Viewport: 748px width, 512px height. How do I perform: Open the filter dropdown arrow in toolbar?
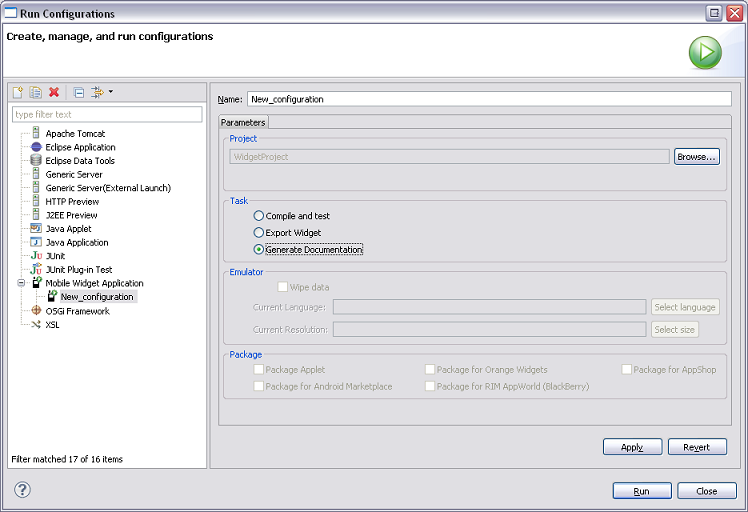point(111,92)
